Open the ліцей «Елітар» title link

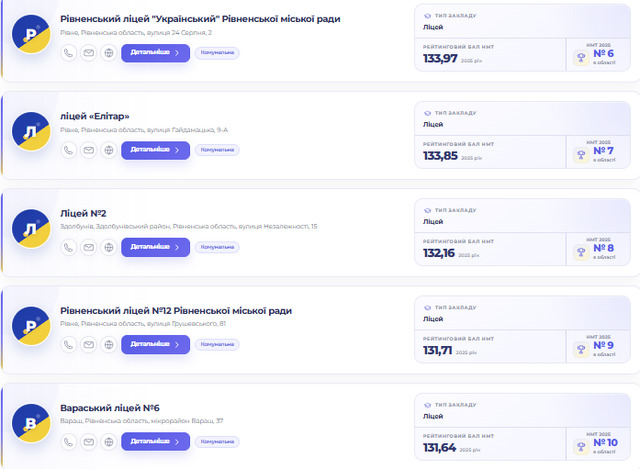point(95,116)
